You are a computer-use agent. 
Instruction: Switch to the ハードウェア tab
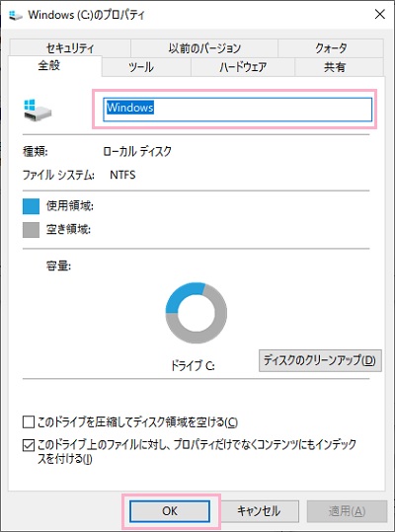243,67
